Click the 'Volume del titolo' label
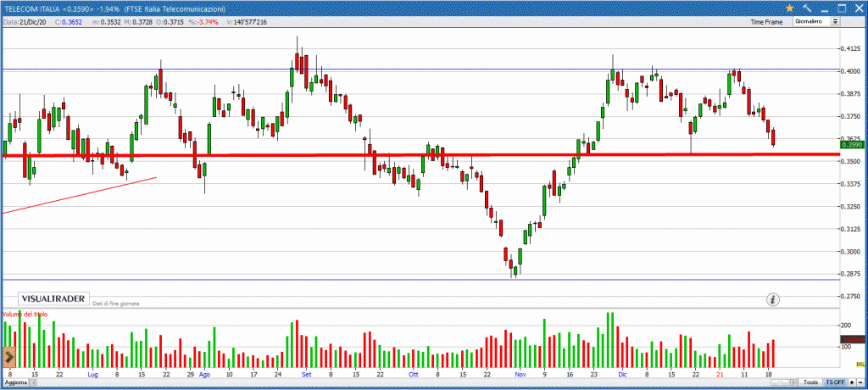 (x=25, y=314)
